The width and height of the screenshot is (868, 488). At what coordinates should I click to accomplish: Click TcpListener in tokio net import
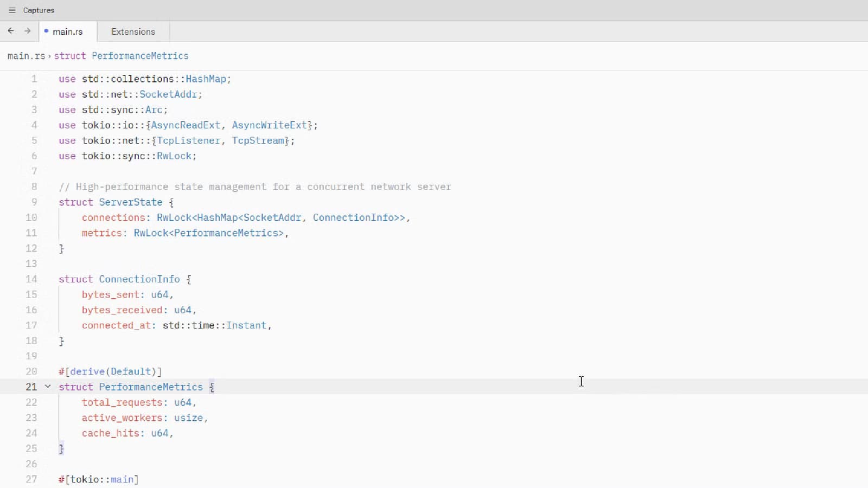[188, 140]
